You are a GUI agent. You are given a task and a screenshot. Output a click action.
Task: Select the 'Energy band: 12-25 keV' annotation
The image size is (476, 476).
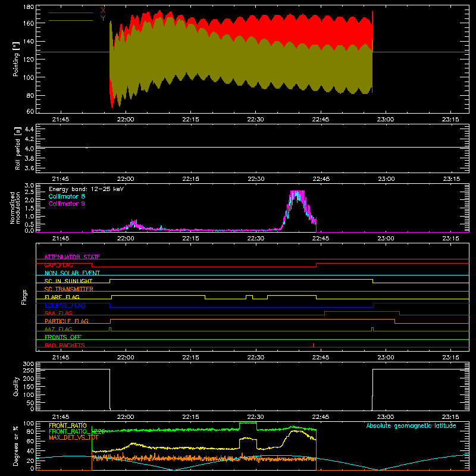click(x=86, y=189)
